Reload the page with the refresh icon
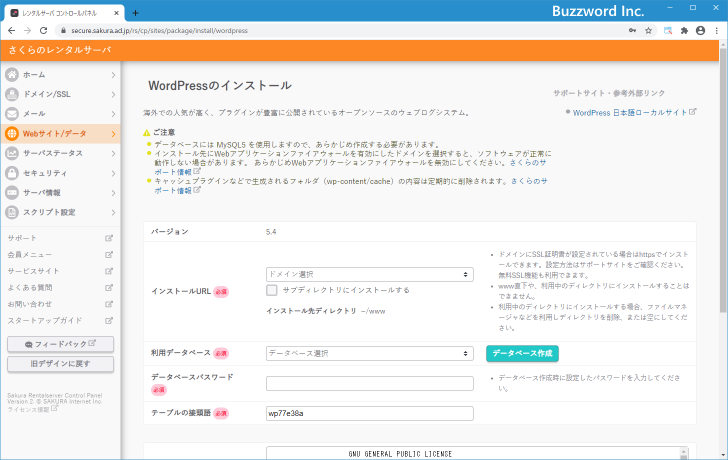This screenshot has height=460, width=728. (44, 31)
